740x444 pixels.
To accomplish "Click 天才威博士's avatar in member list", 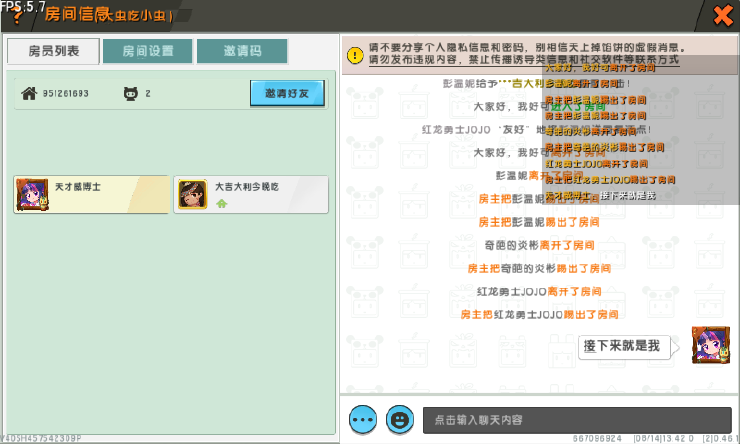I will point(32,194).
